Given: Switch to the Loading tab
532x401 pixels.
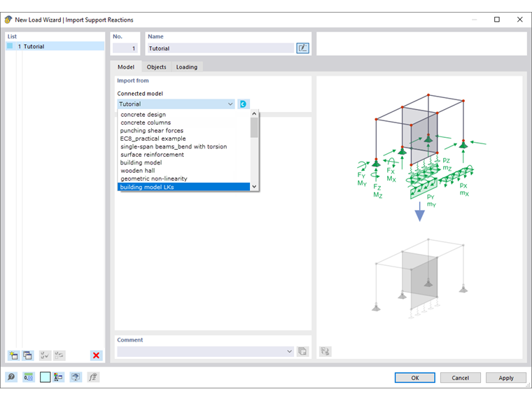Looking at the screenshot, I should (187, 67).
